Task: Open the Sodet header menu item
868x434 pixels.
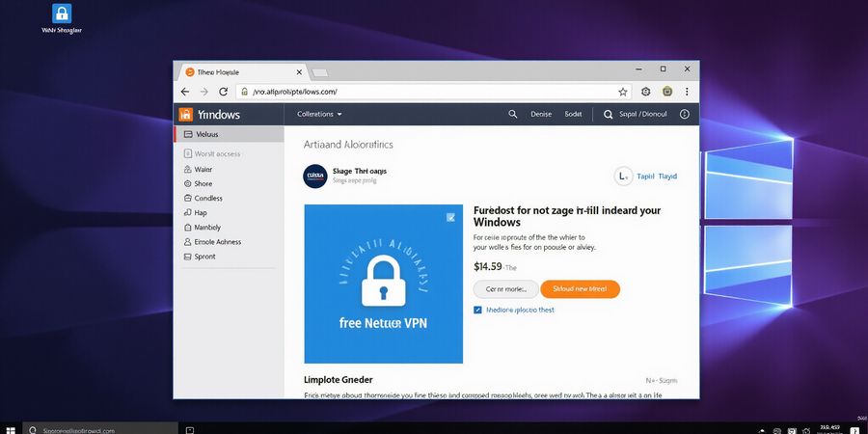Action: point(573,114)
